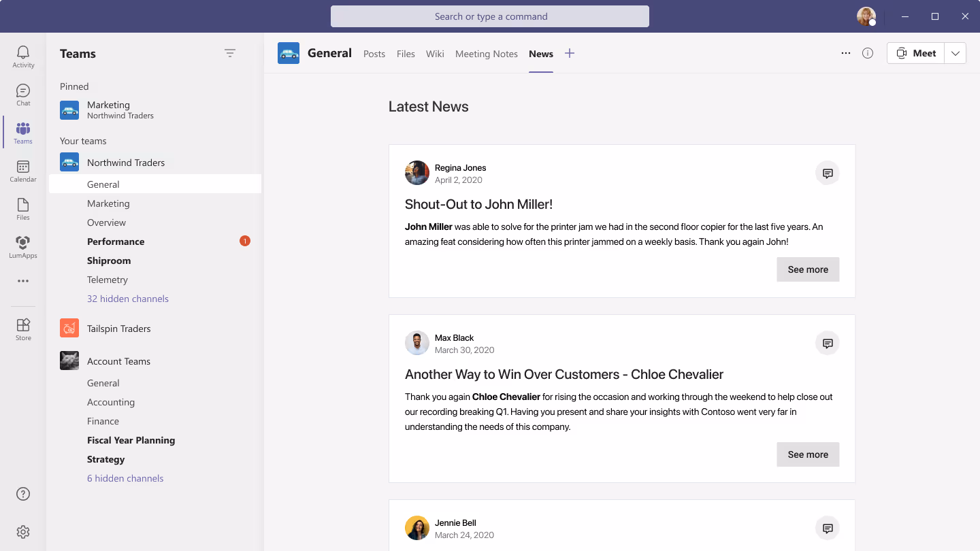Open General channel under Northwind Traders
This screenshot has height=551, width=980.
[155, 184]
